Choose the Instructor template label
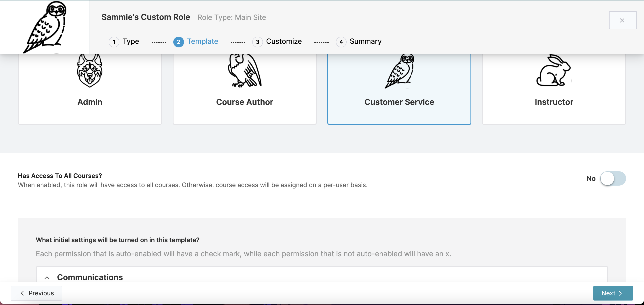This screenshot has width=644, height=305. [554, 102]
